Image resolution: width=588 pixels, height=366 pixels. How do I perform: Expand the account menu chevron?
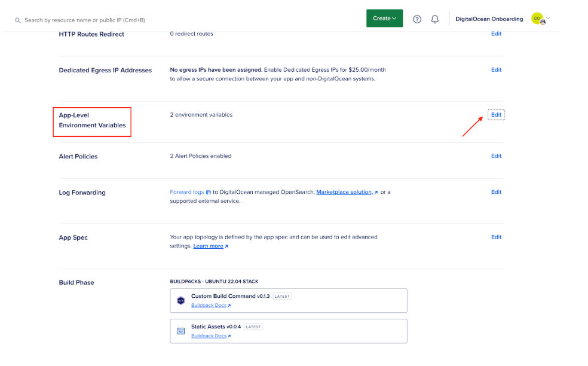pos(548,18)
